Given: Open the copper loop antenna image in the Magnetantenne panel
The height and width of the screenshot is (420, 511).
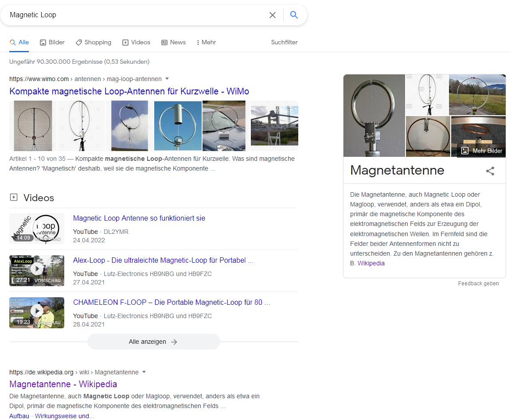Looking at the screenshot, I should point(428,136).
